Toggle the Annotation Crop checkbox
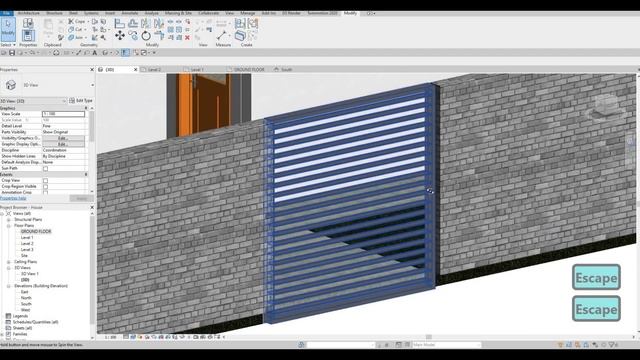The width and height of the screenshot is (640, 360). pyautogui.click(x=45, y=192)
